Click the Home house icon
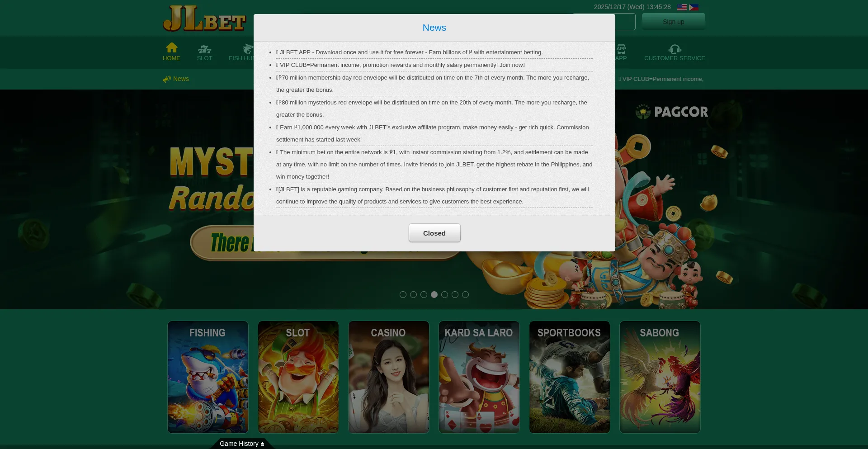The width and height of the screenshot is (868, 449). point(171,47)
